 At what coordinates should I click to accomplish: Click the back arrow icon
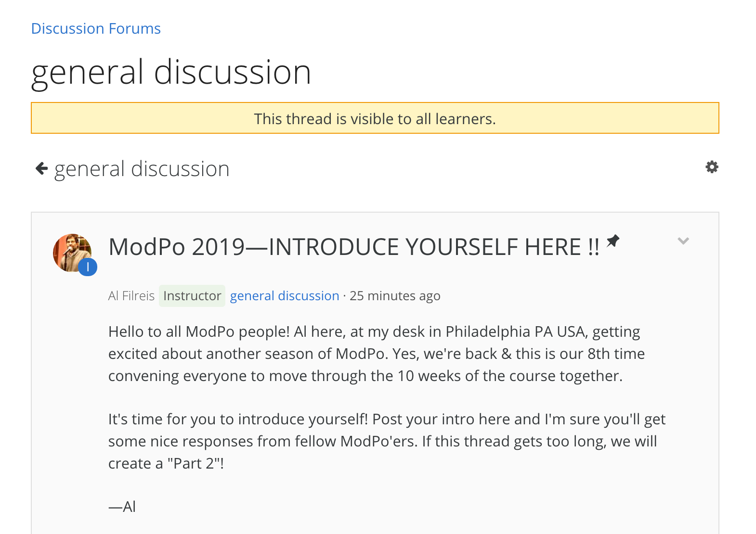(42, 169)
